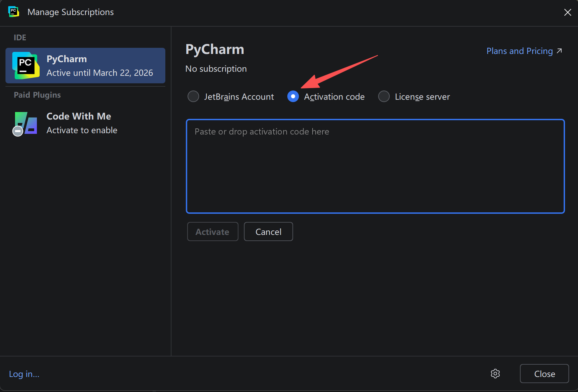Click the Cancel button
Image resolution: width=578 pixels, height=392 pixels.
pyautogui.click(x=269, y=232)
